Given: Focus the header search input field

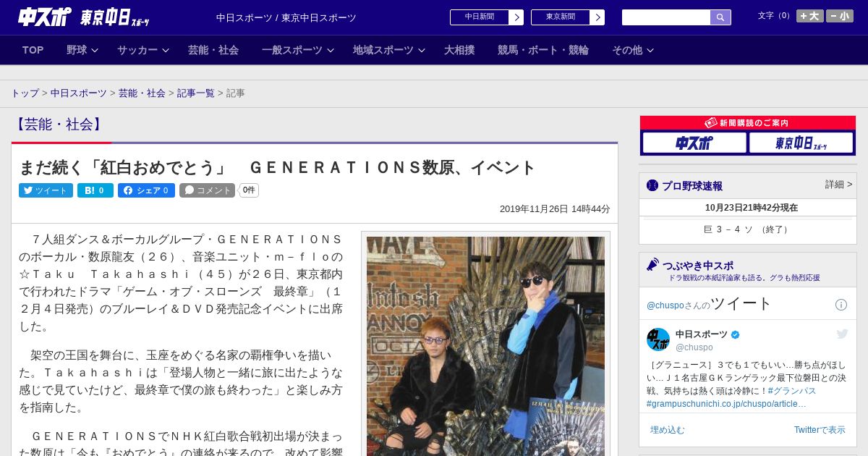Looking at the screenshot, I should point(666,17).
